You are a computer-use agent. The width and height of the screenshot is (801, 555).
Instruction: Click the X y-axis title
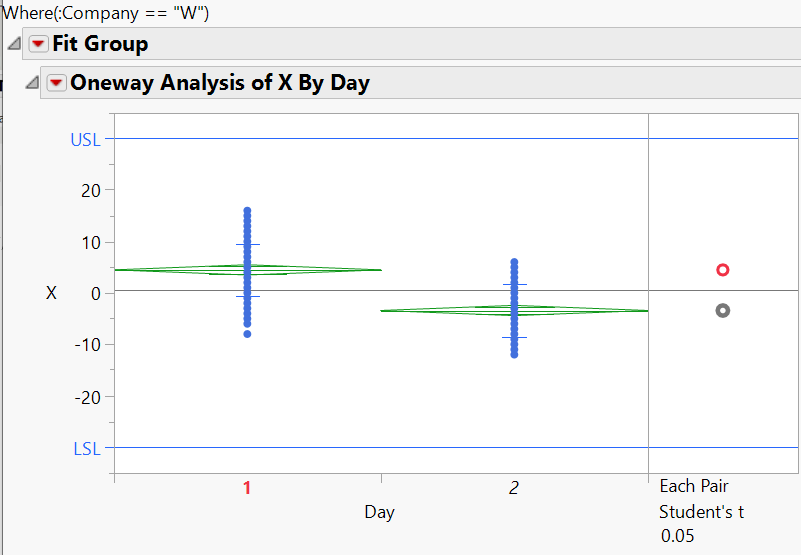(x=52, y=293)
